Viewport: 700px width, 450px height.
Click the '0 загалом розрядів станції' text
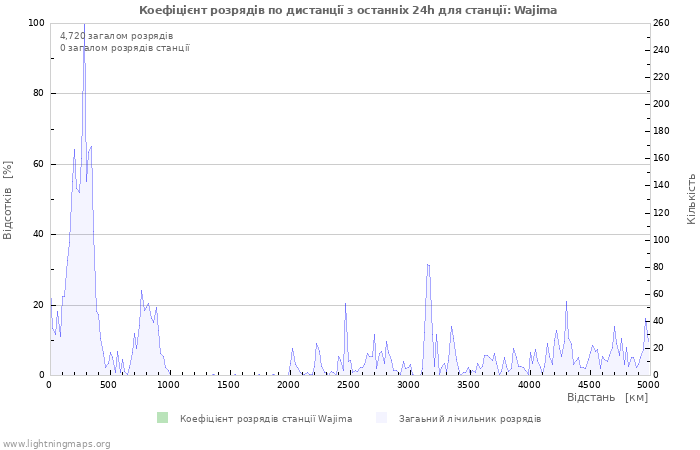coord(124,48)
